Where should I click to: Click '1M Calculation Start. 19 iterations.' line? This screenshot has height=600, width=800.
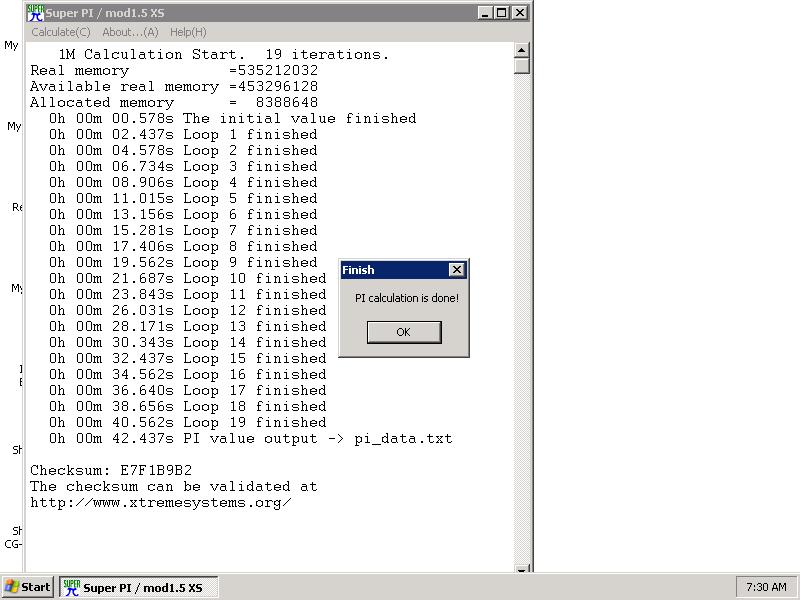(x=223, y=55)
